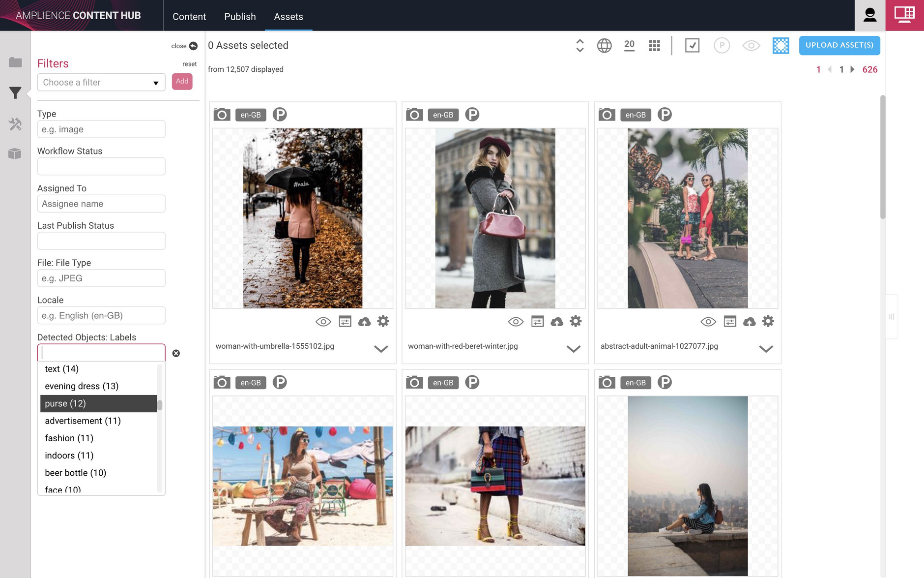Open the locale globe icon in the toolbar
This screenshot has width=924, height=578.
(604, 46)
